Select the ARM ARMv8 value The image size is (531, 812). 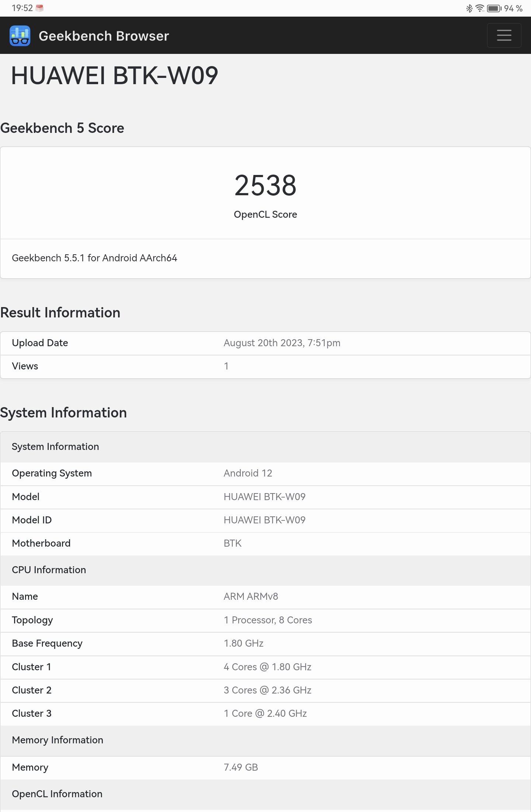pyautogui.click(x=251, y=596)
